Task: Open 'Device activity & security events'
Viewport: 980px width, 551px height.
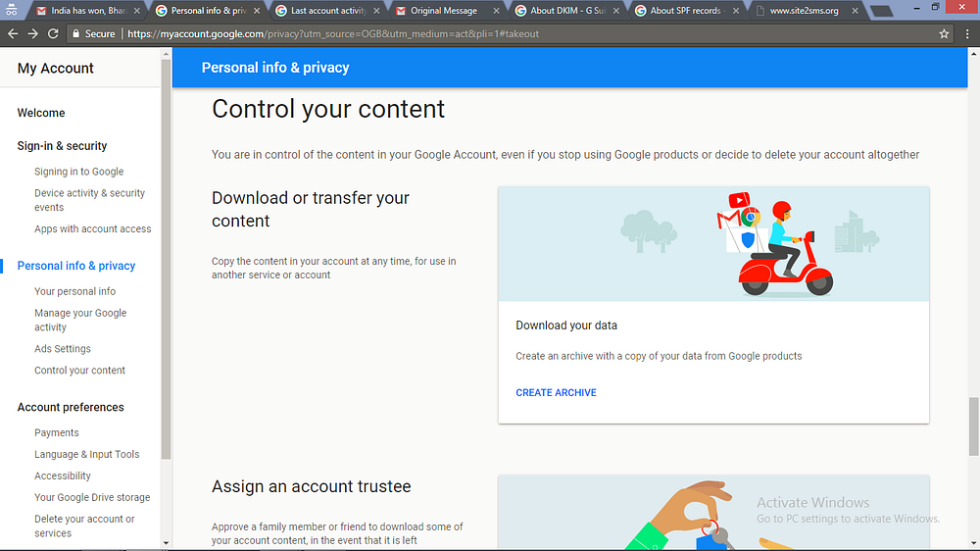Action: coord(89,200)
